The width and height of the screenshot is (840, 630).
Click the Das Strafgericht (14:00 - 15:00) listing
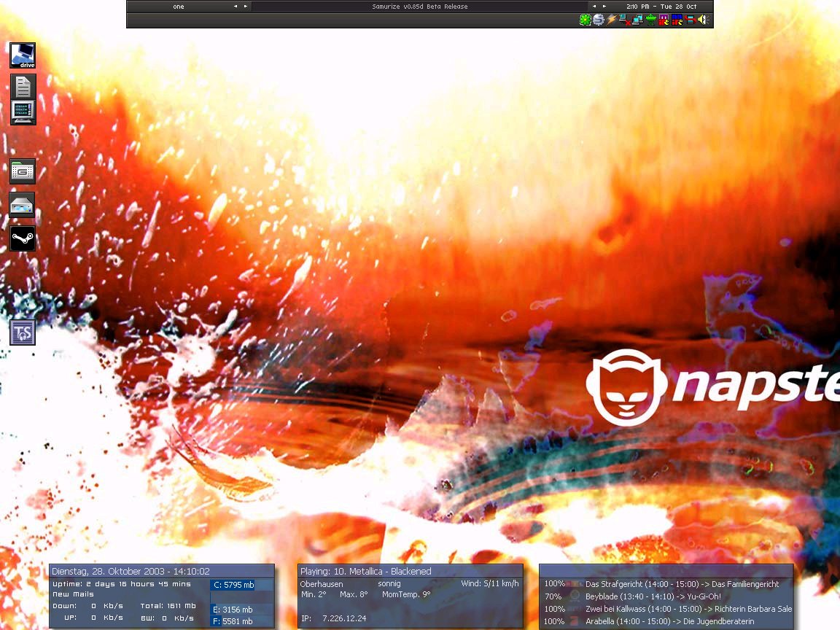682,584
